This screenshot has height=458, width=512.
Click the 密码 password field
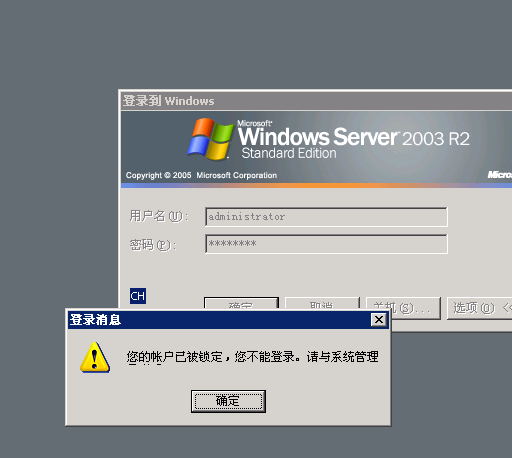[x=326, y=244]
